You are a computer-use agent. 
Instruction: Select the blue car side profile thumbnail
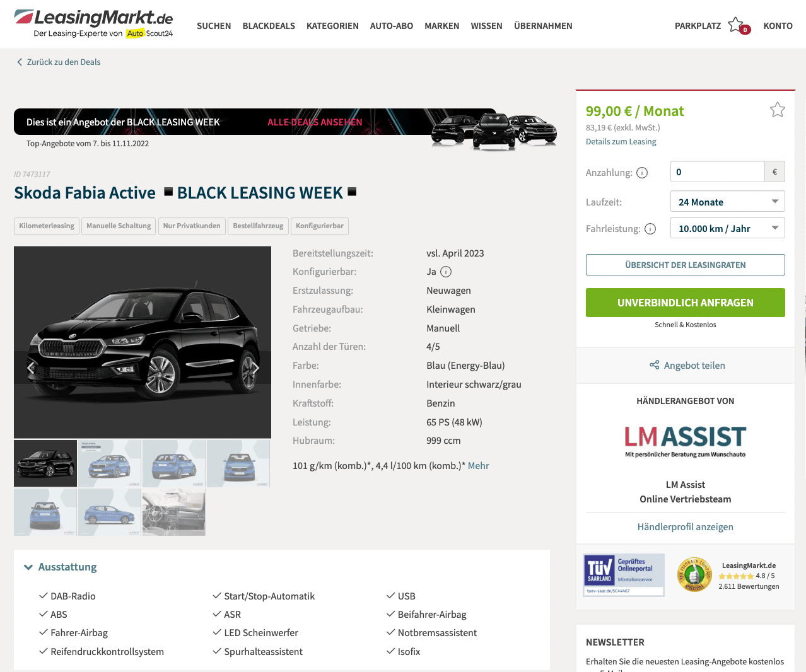(110, 512)
